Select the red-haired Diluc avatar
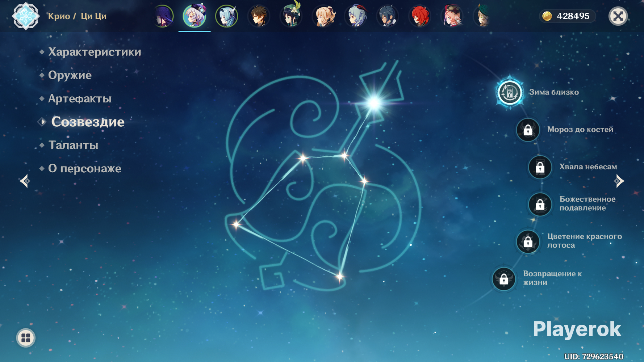 420,16
